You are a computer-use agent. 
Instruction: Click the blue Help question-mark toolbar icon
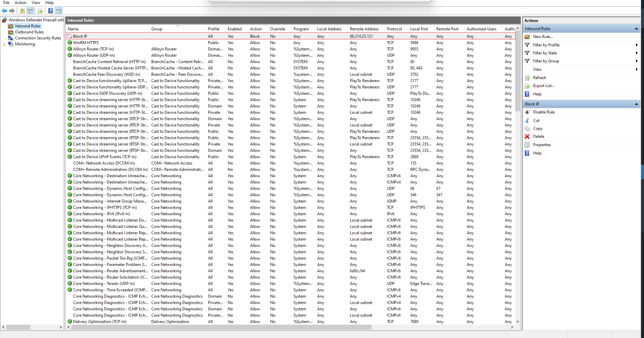[50, 10]
